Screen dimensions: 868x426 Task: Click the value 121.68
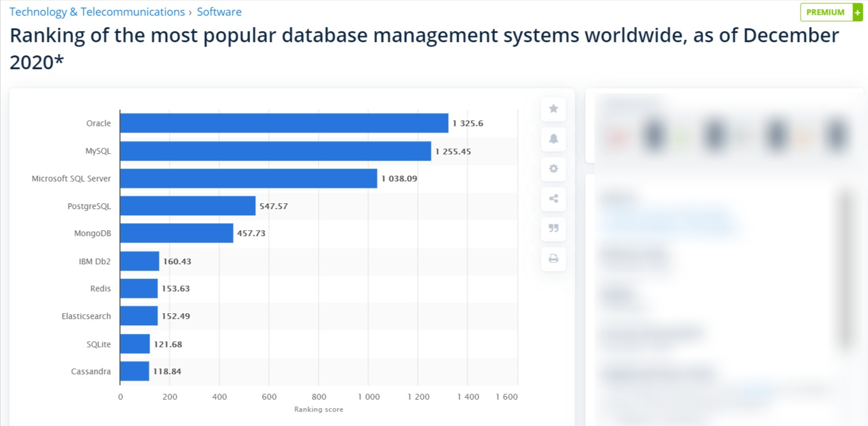coord(168,344)
